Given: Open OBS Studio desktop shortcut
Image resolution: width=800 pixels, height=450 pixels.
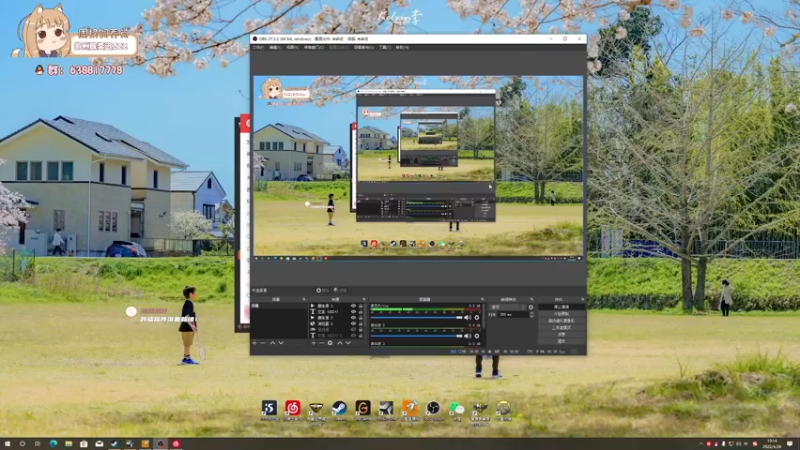Looking at the screenshot, I should coord(433,410).
